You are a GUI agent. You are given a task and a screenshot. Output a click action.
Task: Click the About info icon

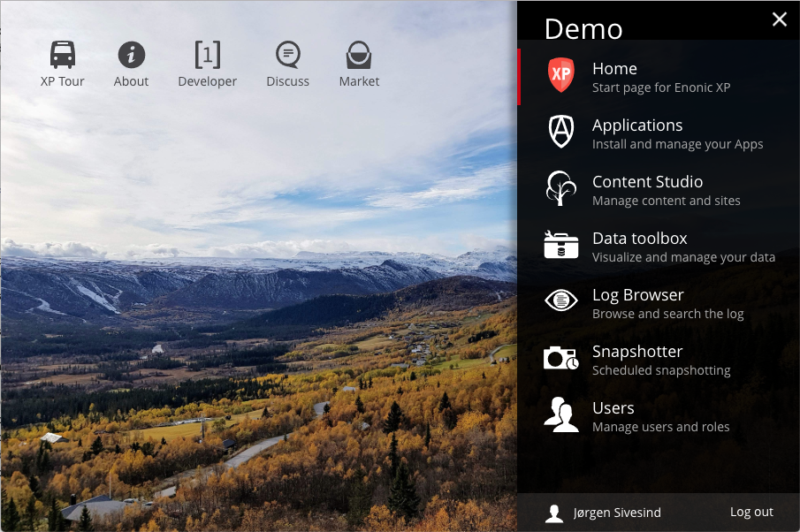click(131, 55)
